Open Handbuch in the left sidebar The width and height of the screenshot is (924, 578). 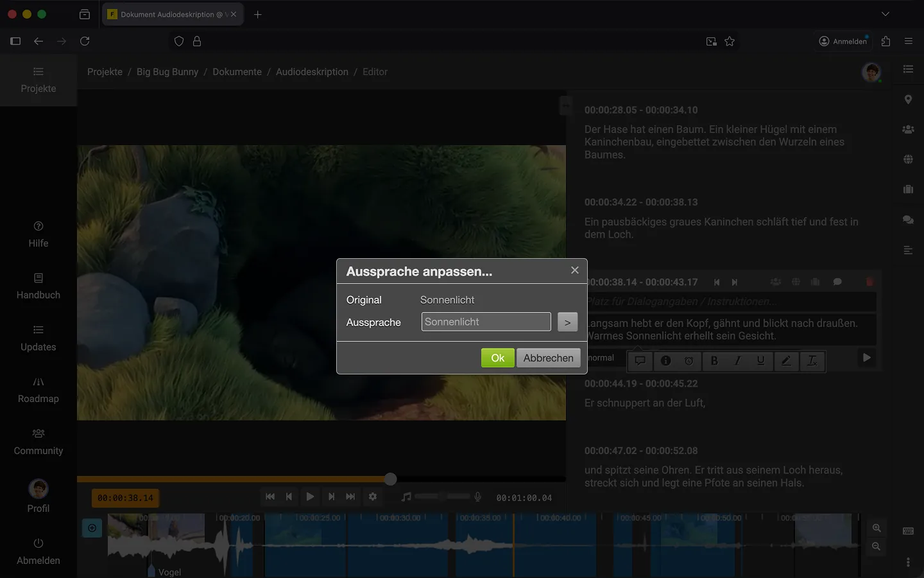38,286
